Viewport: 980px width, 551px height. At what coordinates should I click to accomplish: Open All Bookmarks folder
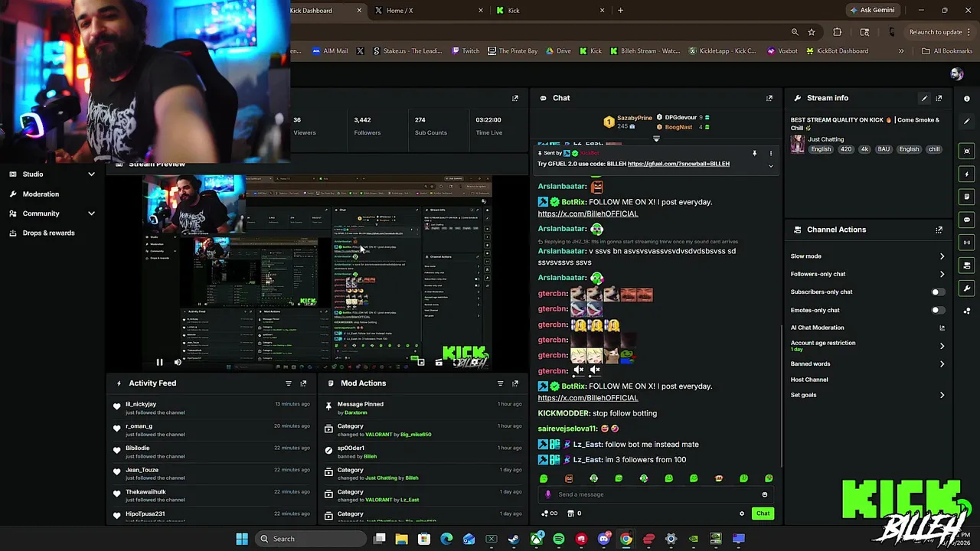(x=947, y=51)
